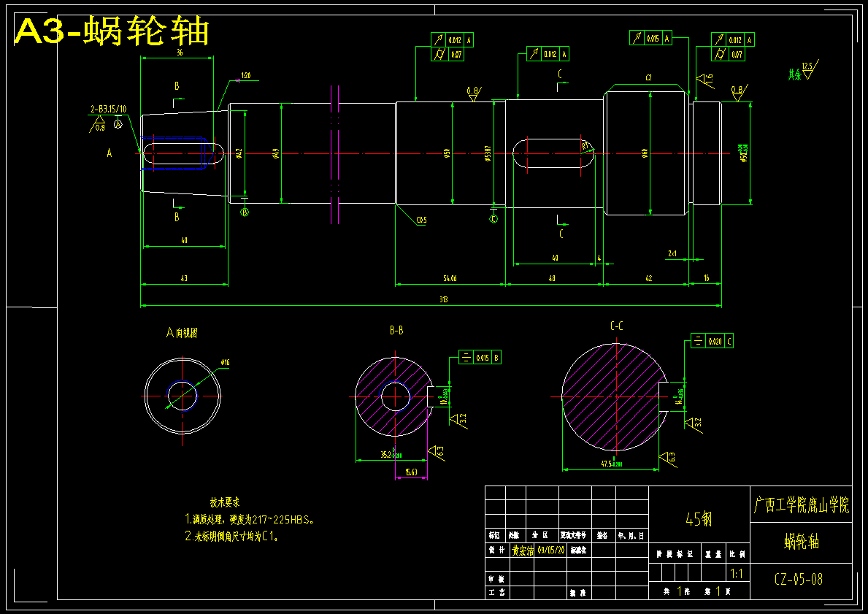Screen dimensions: 868x614
Task: Select the 2-B3.15/10 center hole note
Action: 109,109
